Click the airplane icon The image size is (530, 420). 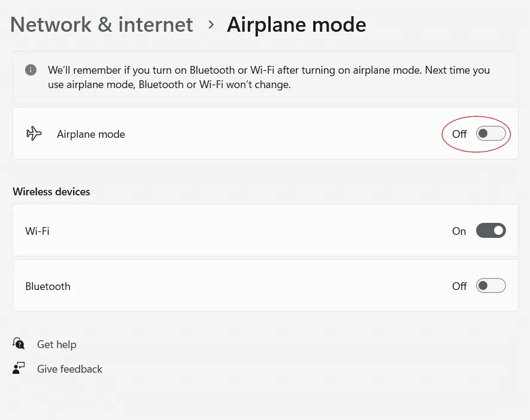click(34, 134)
